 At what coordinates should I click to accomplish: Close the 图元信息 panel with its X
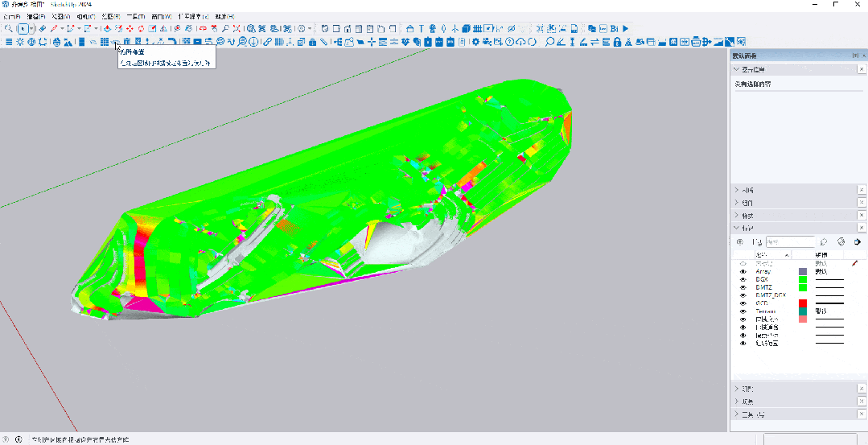862,70
